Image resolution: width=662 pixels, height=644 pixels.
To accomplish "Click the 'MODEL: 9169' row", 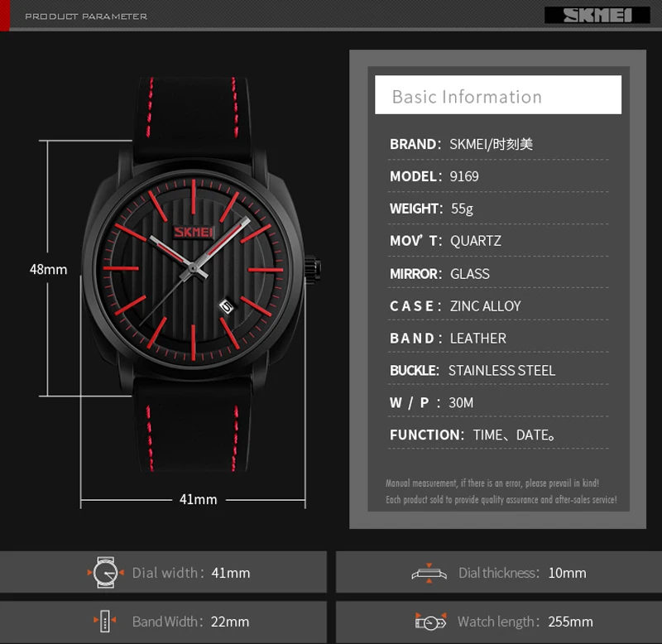I will [498, 176].
